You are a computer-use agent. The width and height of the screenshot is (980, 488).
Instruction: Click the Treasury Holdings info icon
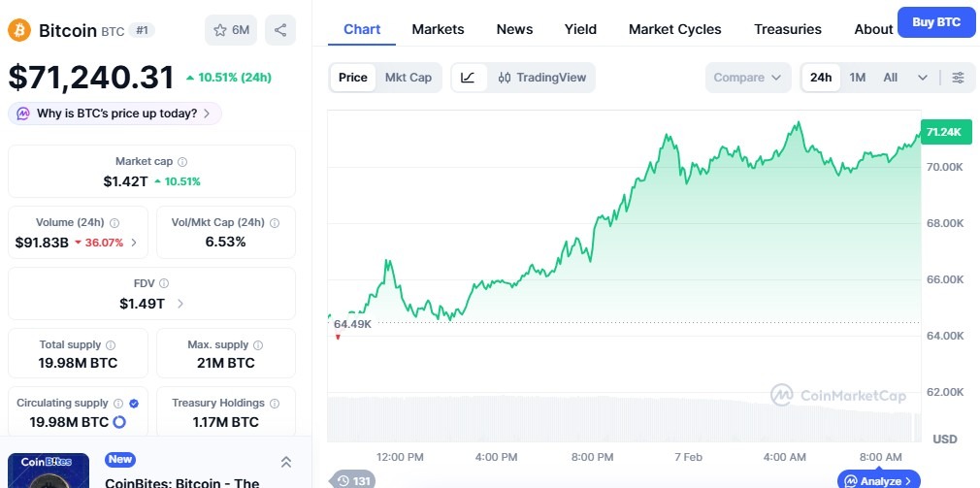[x=275, y=403]
